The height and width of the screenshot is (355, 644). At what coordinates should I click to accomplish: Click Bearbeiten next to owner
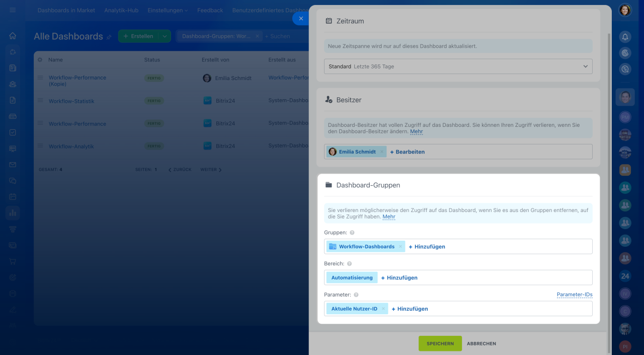(x=408, y=152)
